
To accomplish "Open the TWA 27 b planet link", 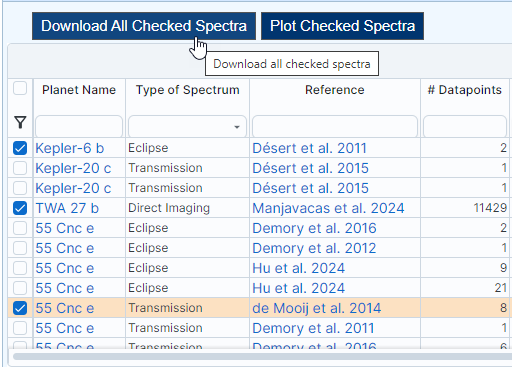I will pos(67,208).
